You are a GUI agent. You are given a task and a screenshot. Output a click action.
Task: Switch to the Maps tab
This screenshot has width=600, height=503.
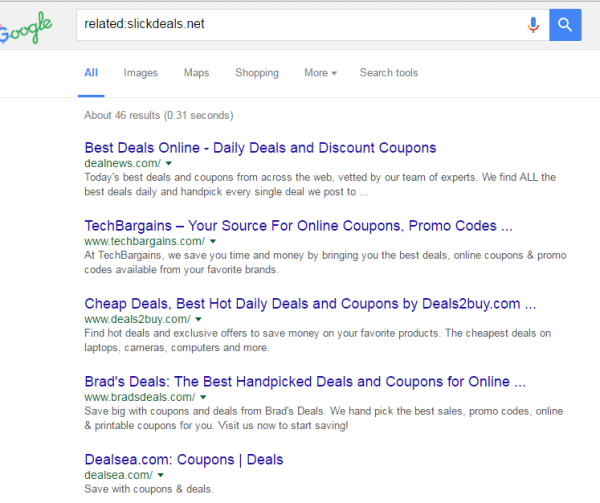(x=196, y=73)
